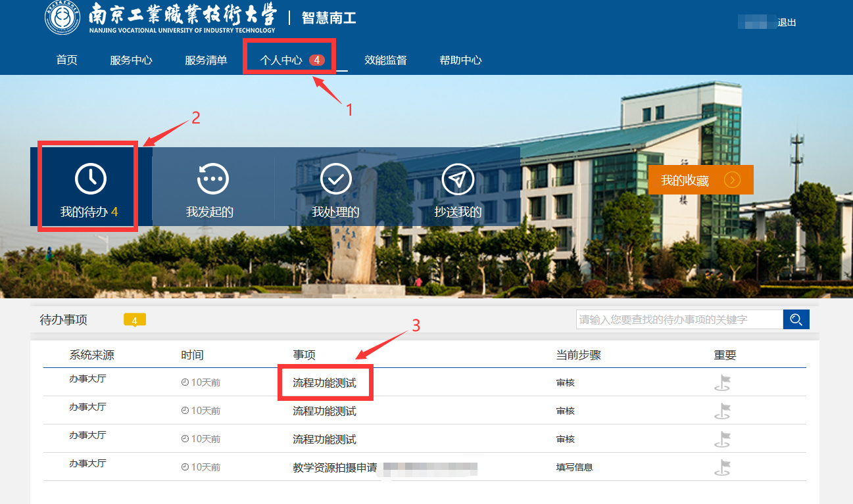Toggle importance flag on second 流程功能测试 row
This screenshot has height=504, width=853.
coord(722,411)
